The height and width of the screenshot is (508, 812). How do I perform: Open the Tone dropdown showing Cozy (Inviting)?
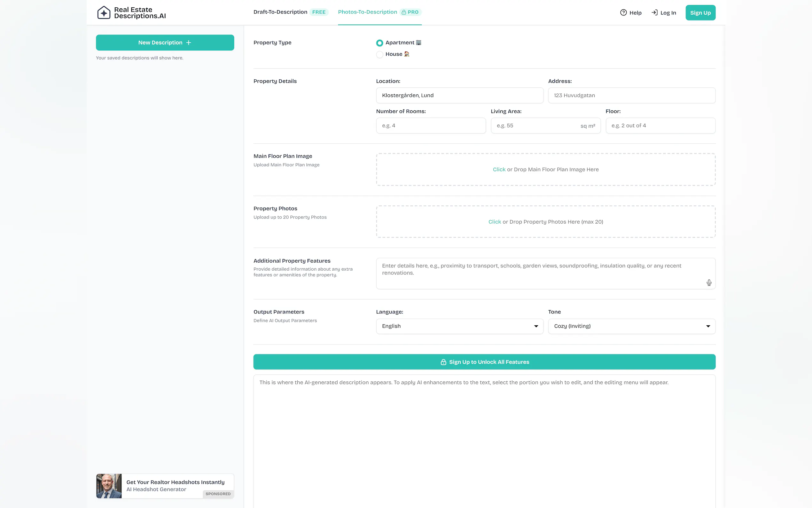tap(631, 326)
